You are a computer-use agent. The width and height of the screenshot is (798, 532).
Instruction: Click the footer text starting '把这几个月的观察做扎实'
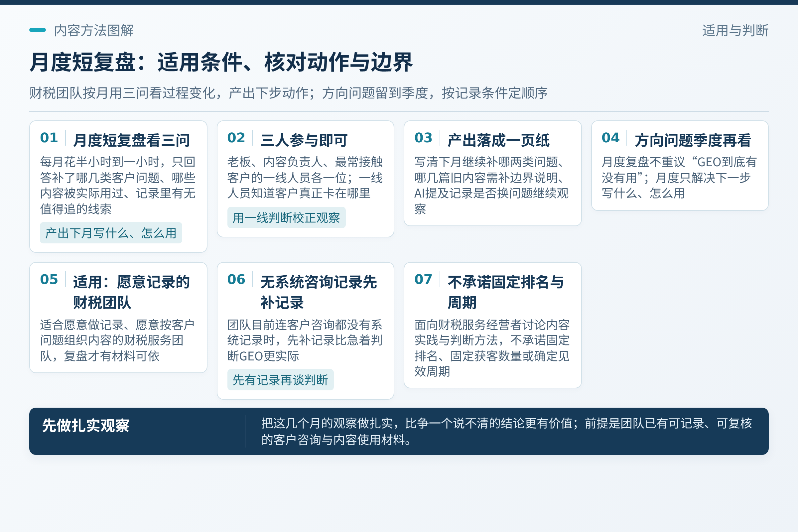(506, 432)
